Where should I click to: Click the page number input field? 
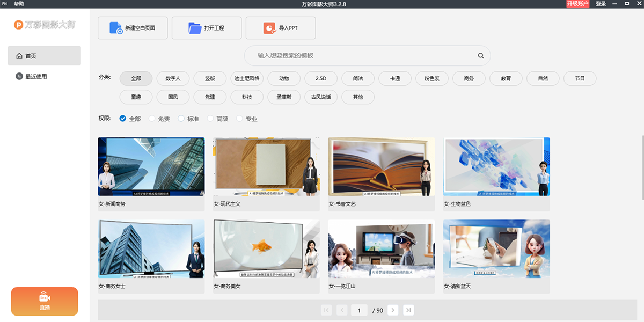pos(359,310)
